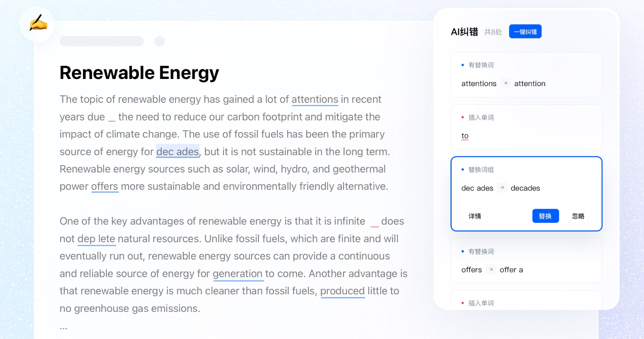Click the highlighted 'dec ades' in the text
Viewport: 644px width, 339px height.
coord(178,152)
